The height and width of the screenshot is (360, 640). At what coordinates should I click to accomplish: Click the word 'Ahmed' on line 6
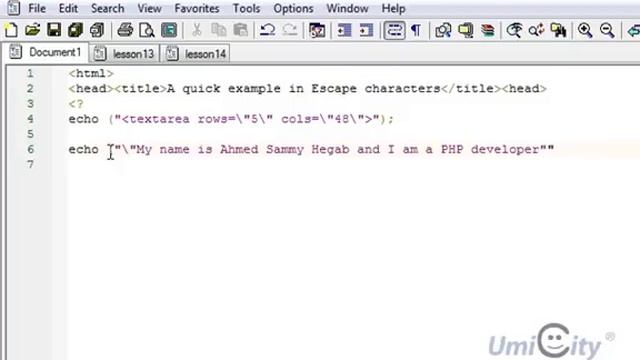[239, 149]
